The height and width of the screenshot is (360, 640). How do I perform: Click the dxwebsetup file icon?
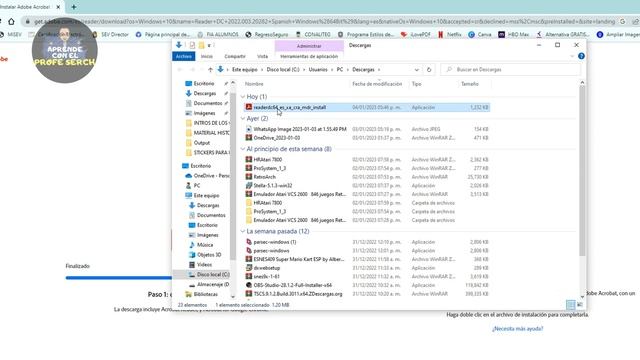click(x=249, y=268)
